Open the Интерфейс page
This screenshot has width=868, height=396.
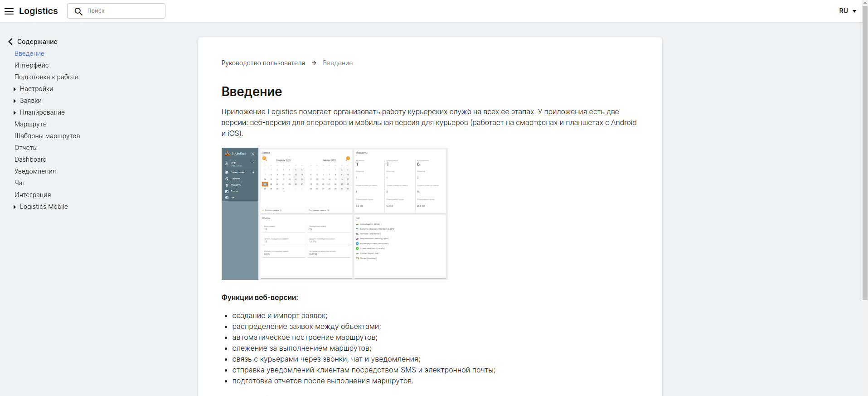(x=31, y=65)
